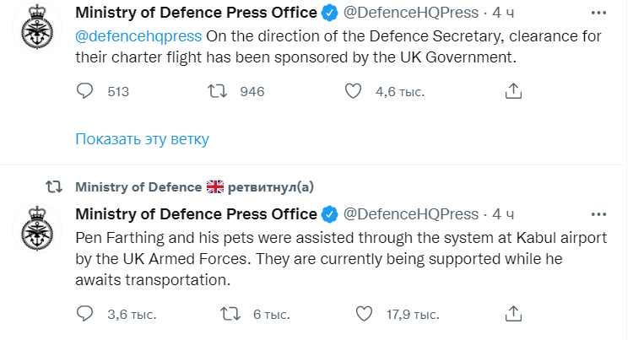This screenshot has width=644, height=340.
Task: Open first tweet's author name Ministry of Defence Press Office
Action: (x=196, y=13)
